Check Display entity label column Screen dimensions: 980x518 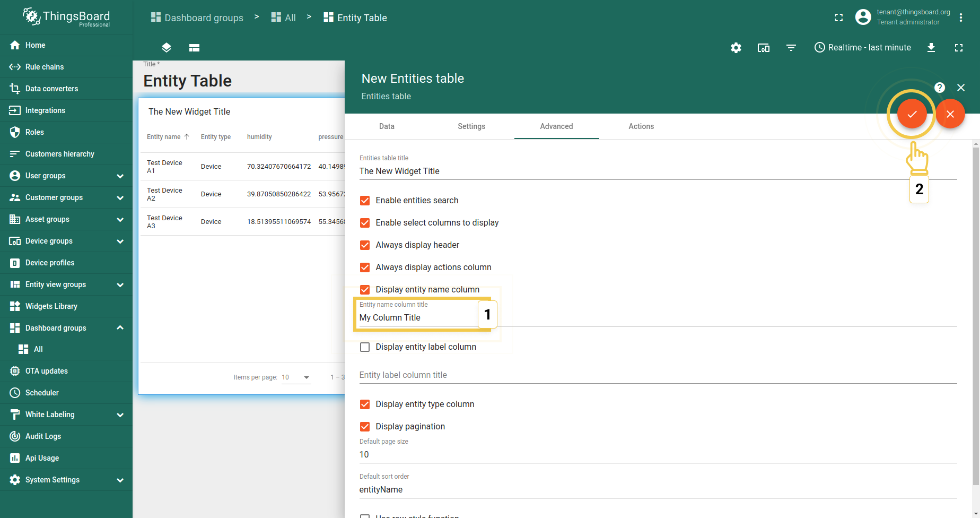[x=365, y=347]
